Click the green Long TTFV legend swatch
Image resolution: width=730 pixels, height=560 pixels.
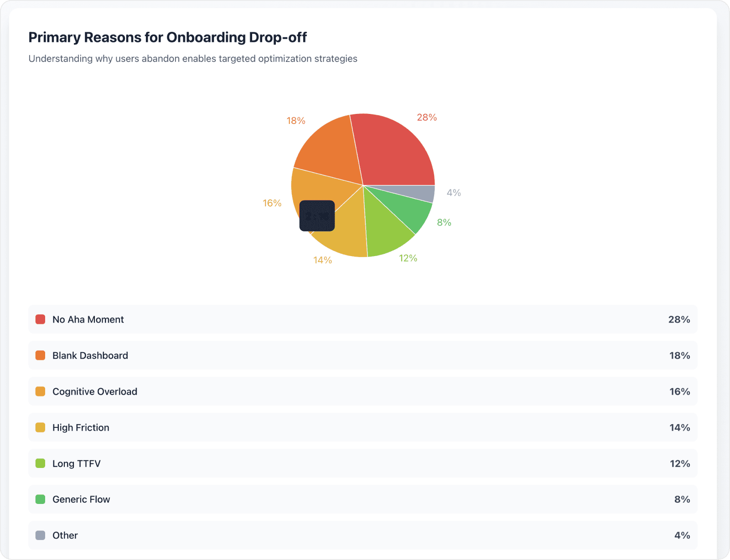click(x=40, y=463)
